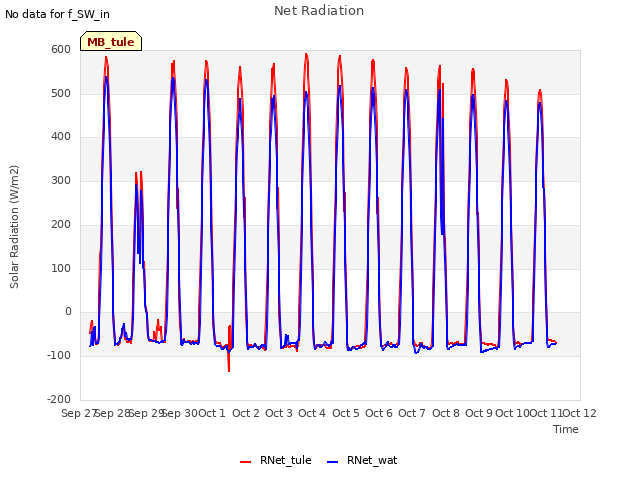Select the MB_tule annotation label
The width and height of the screenshot is (640, 480).
pos(111,42)
